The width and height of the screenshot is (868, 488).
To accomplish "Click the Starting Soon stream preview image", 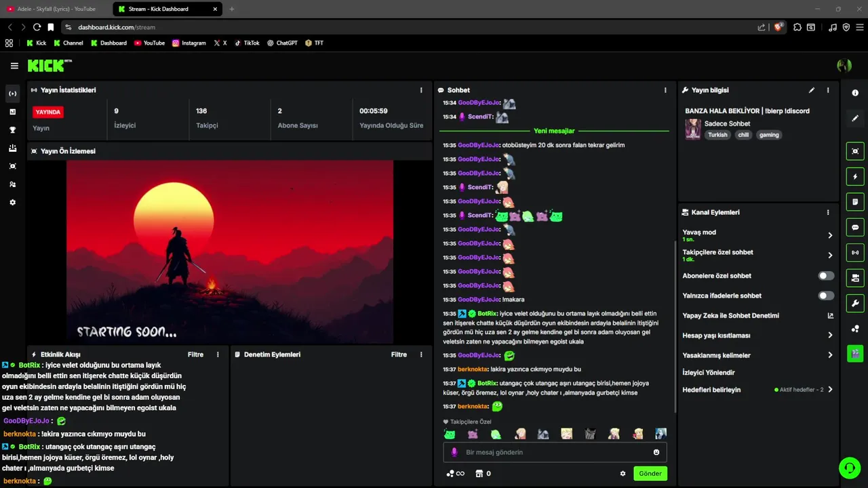I will (230, 252).
